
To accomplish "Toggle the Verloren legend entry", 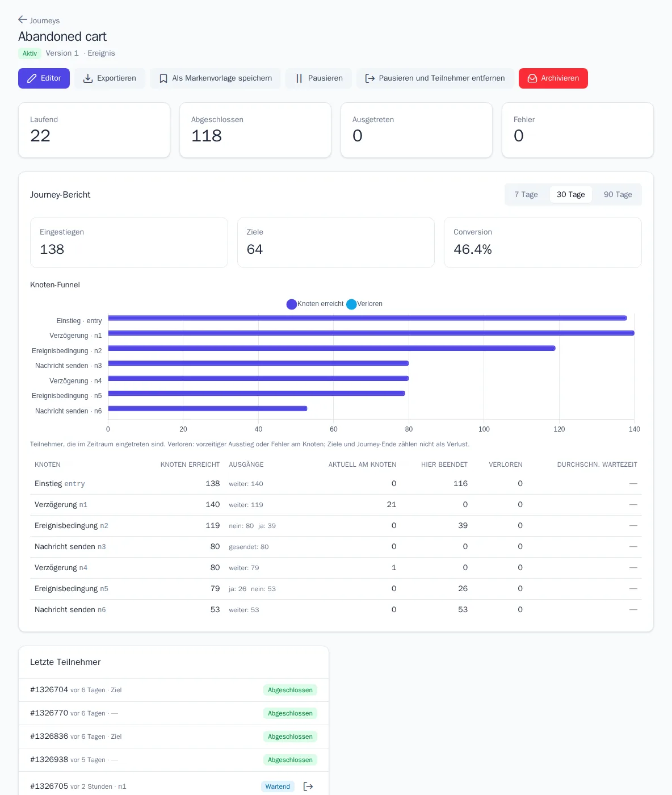I will 364,304.
